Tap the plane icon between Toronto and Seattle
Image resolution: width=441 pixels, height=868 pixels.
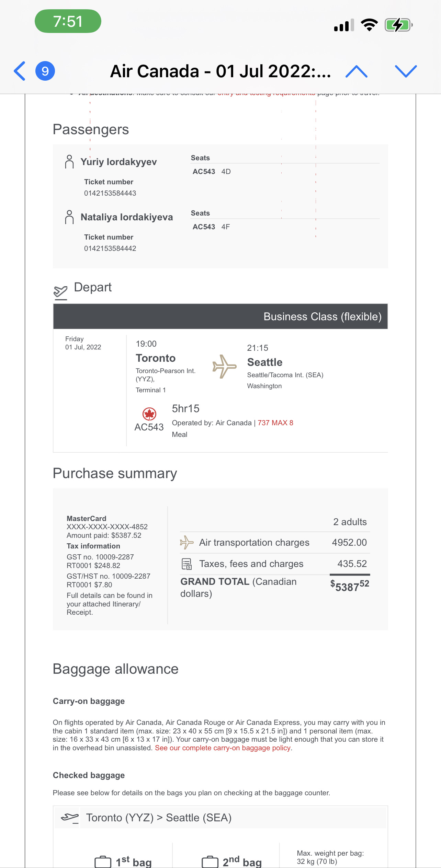coord(224,367)
